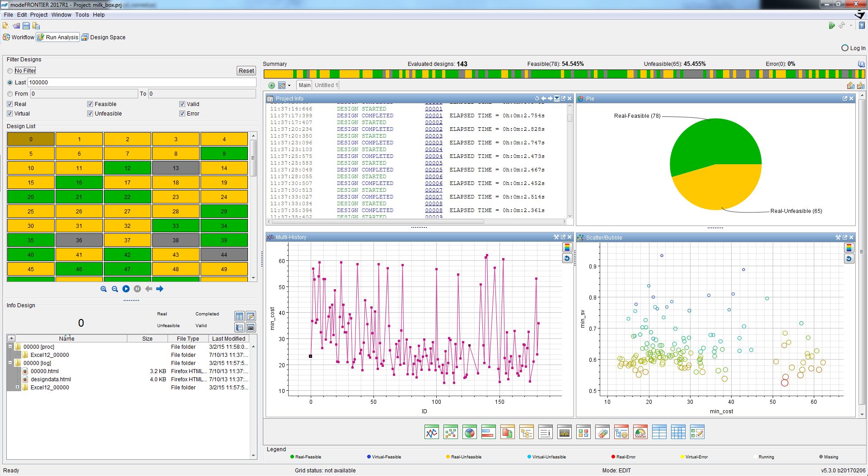
Task: Click the four colored squares gadget icon
Action: (x=583, y=432)
